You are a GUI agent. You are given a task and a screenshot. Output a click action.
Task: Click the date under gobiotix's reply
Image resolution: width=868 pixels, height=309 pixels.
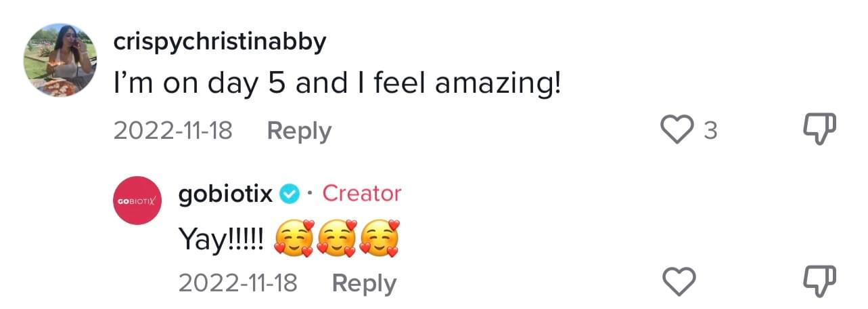point(237,283)
